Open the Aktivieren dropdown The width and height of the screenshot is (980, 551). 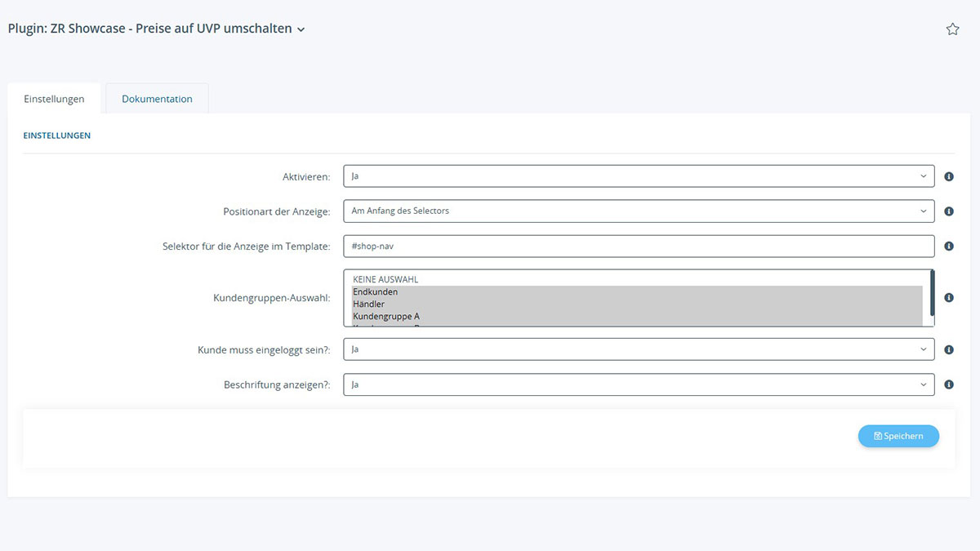click(x=638, y=176)
